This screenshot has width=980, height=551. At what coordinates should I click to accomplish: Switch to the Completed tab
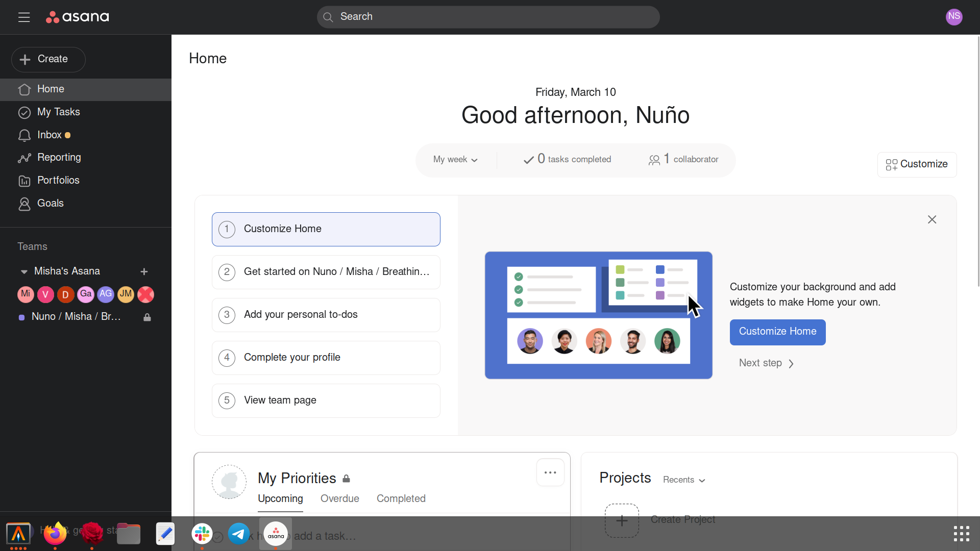pyautogui.click(x=401, y=498)
